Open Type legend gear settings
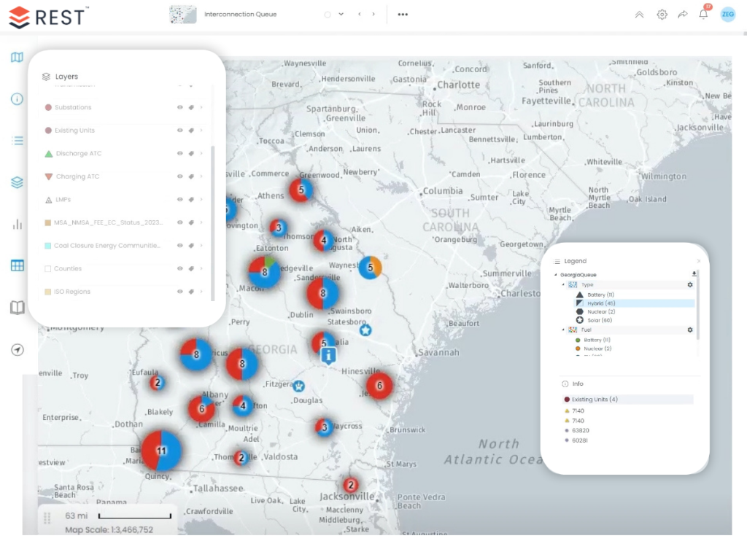Screen dimensions: 747x560 [x=690, y=285]
